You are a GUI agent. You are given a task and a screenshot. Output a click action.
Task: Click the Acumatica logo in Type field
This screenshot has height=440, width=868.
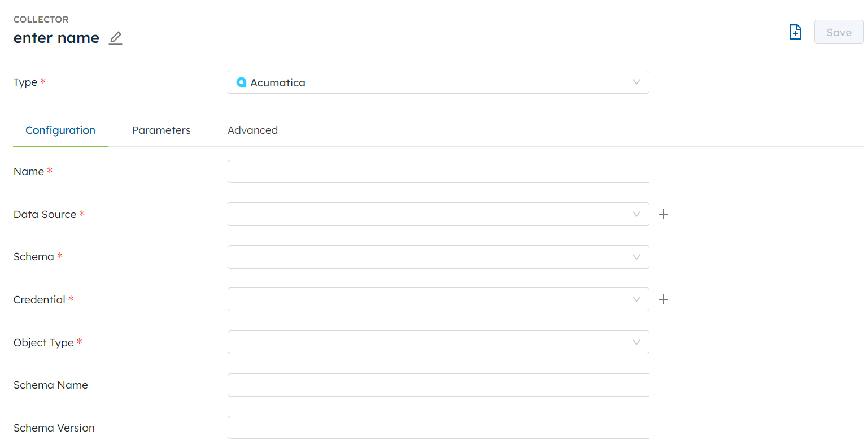pos(241,82)
